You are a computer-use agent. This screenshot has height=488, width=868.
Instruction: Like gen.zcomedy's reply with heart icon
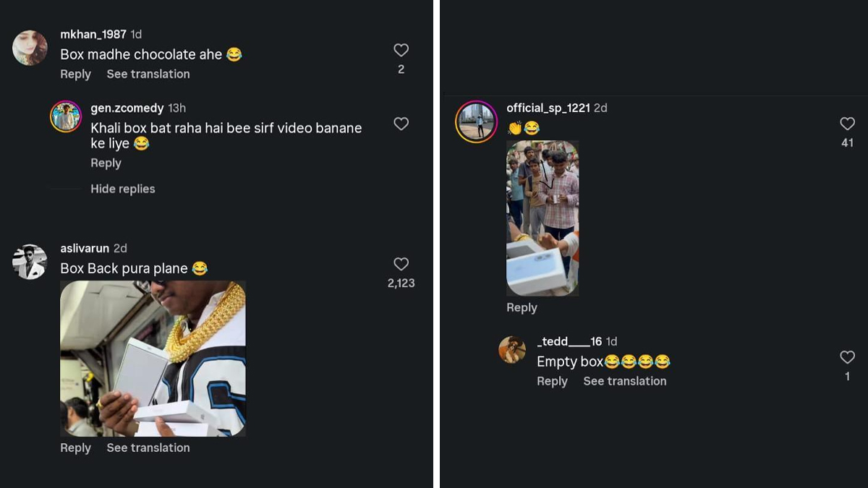tap(401, 124)
